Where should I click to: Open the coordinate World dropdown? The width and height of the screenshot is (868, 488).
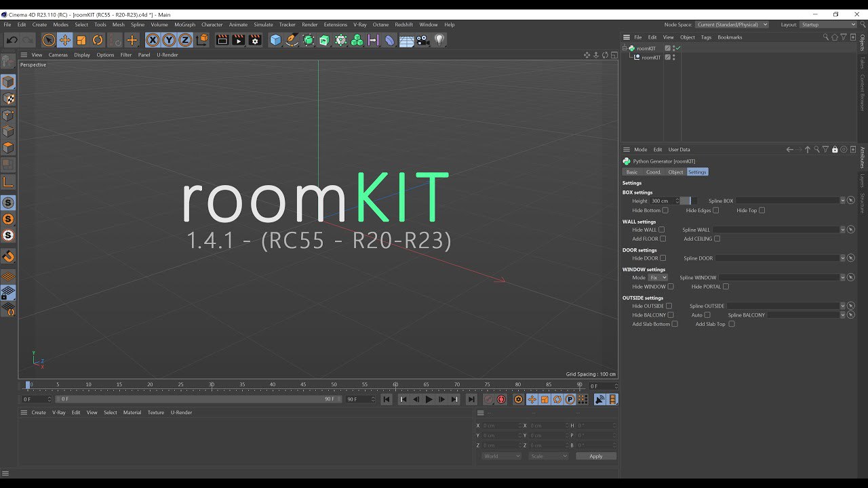(x=501, y=456)
